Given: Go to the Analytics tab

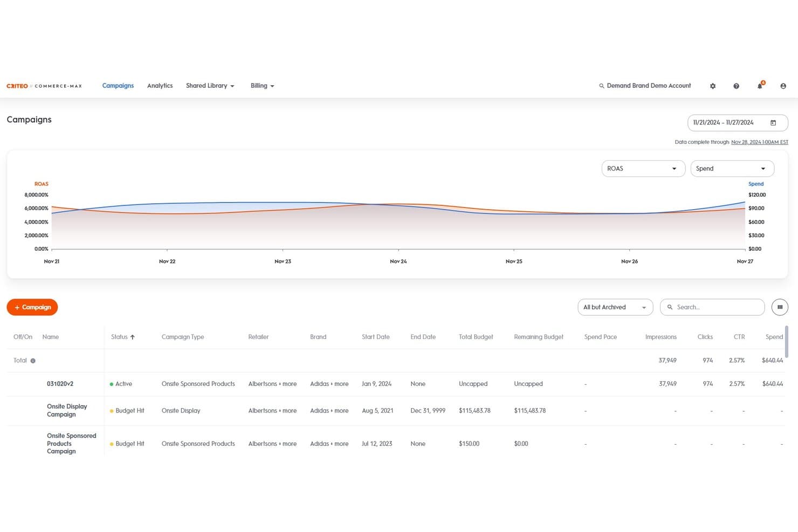Looking at the screenshot, I should click(160, 86).
